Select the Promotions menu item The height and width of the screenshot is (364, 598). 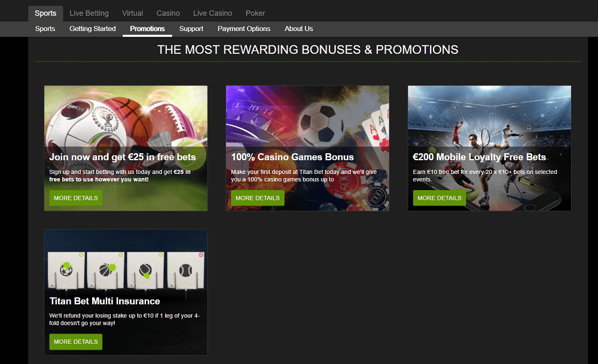pos(147,29)
